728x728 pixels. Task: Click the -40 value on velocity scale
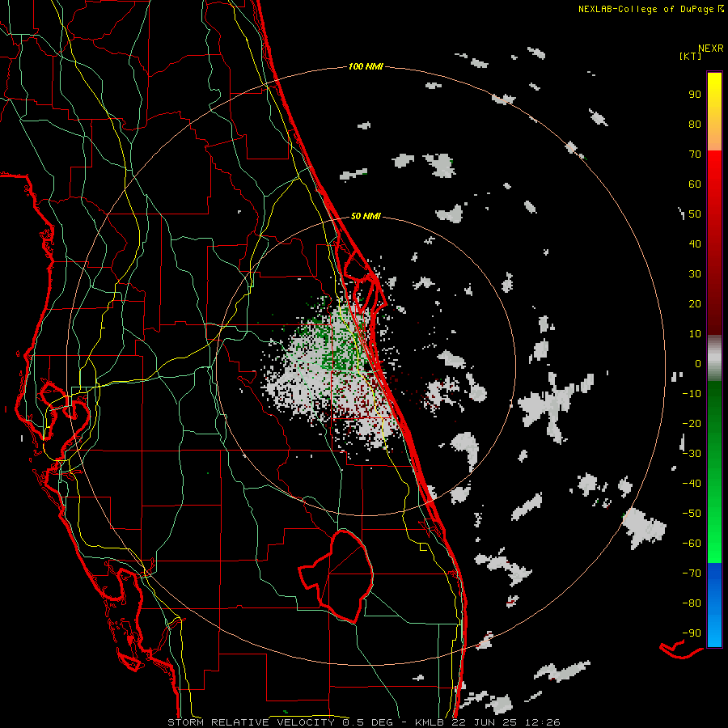click(692, 484)
